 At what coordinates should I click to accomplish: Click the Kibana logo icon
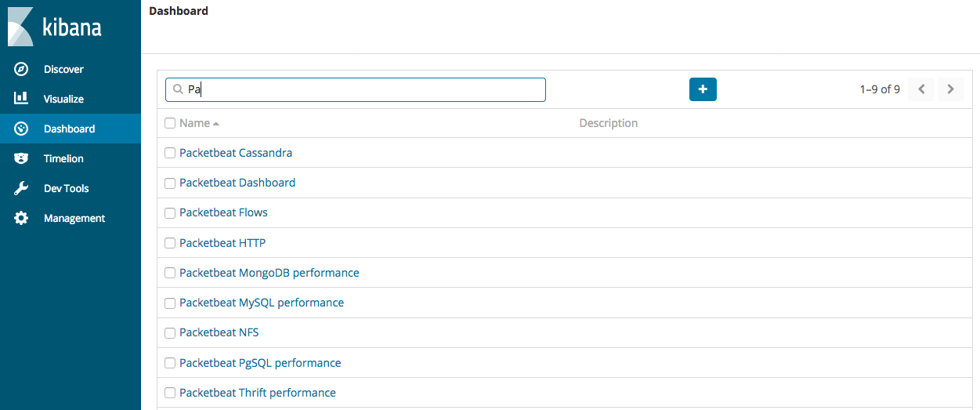pos(20,27)
